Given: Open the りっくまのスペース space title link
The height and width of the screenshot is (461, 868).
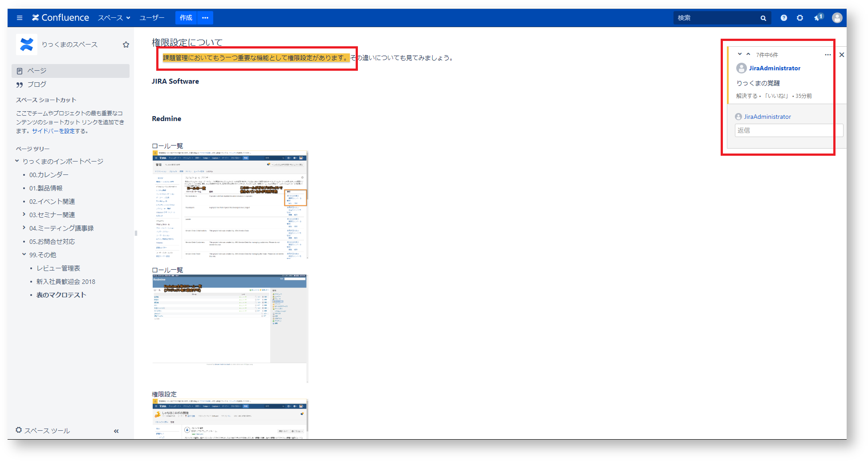Looking at the screenshot, I should (69, 44).
